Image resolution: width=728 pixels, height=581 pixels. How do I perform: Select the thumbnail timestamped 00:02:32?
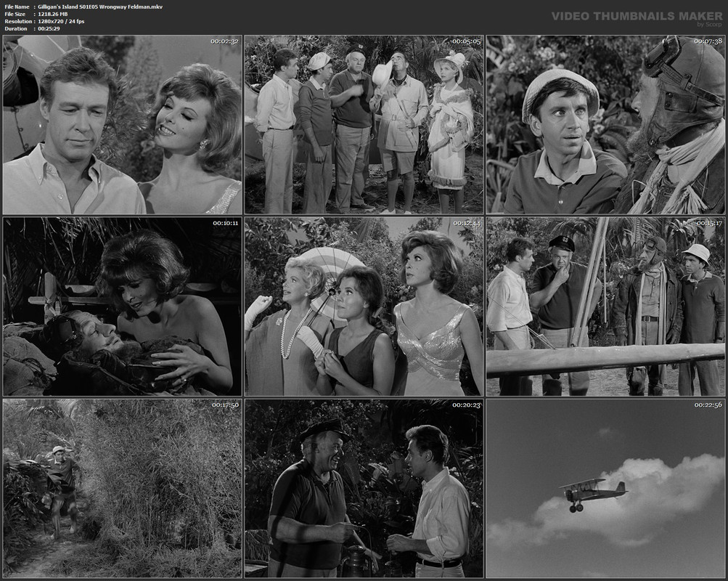coord(122,124)
